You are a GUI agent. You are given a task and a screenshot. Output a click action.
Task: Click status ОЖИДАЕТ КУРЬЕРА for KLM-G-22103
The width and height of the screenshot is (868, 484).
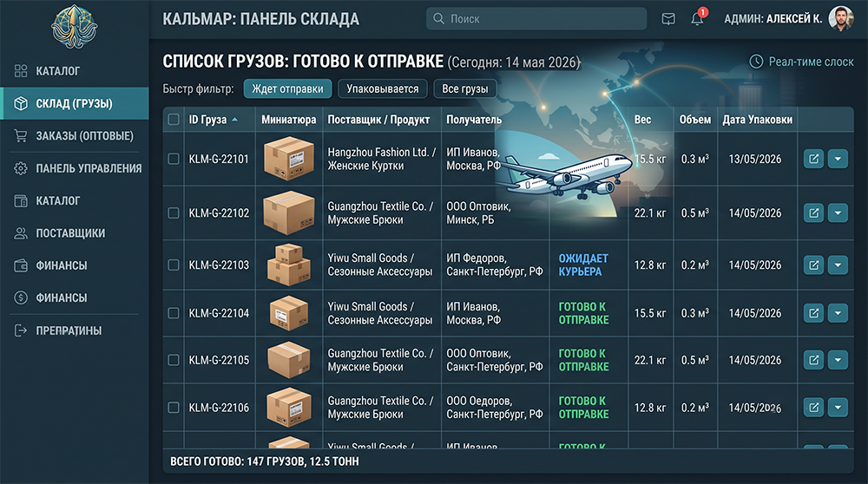pos(583,265)
